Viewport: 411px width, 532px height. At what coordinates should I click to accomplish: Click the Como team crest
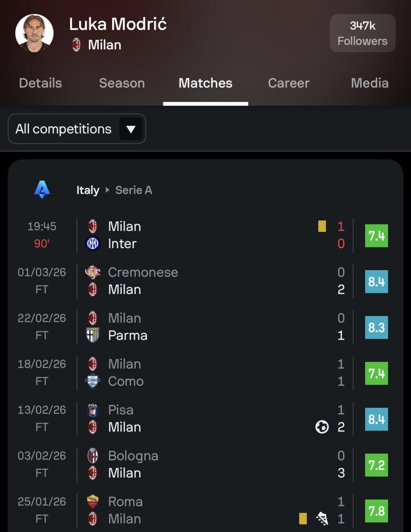click(93, 381)
